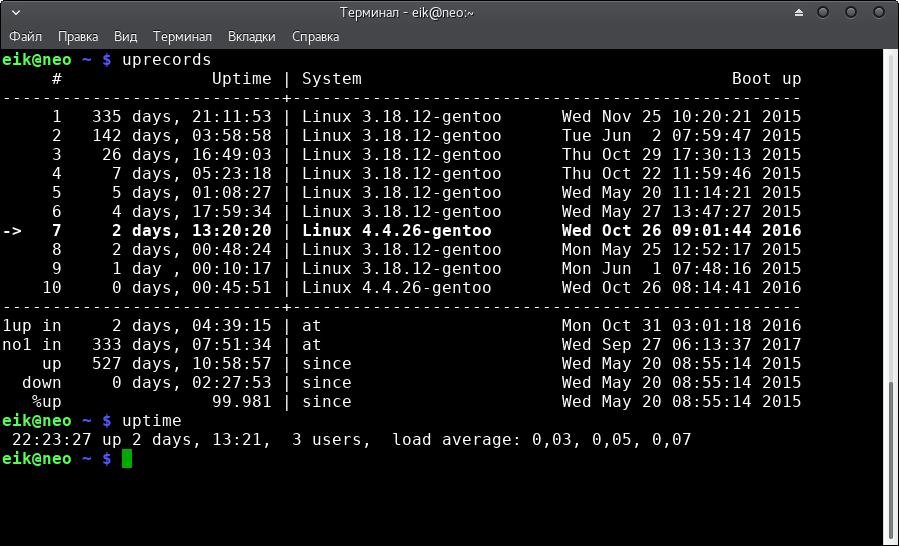Click uptime '335 days, 21:11:53'
Screen dimensions: 899x546
point(181,117)
